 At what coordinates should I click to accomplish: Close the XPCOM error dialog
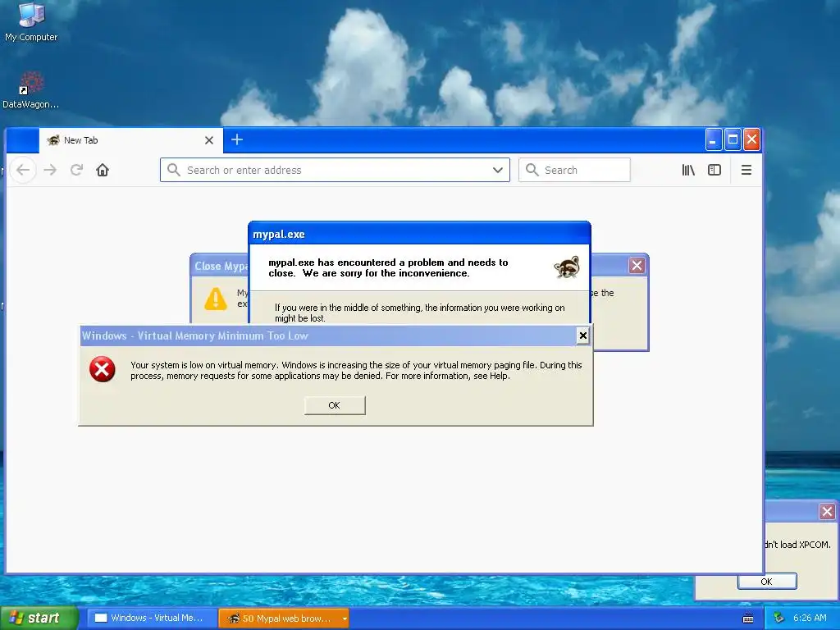[x=827, y=511]
